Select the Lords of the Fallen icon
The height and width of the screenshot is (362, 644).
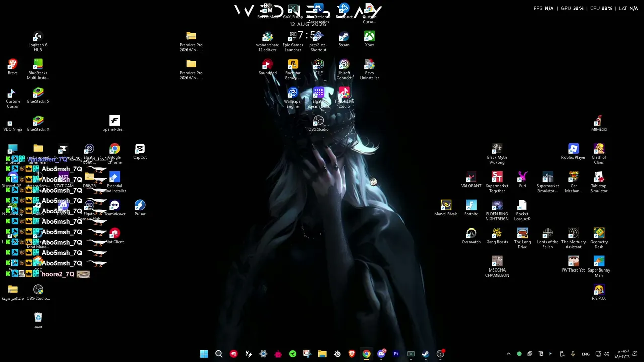(548, 239)
